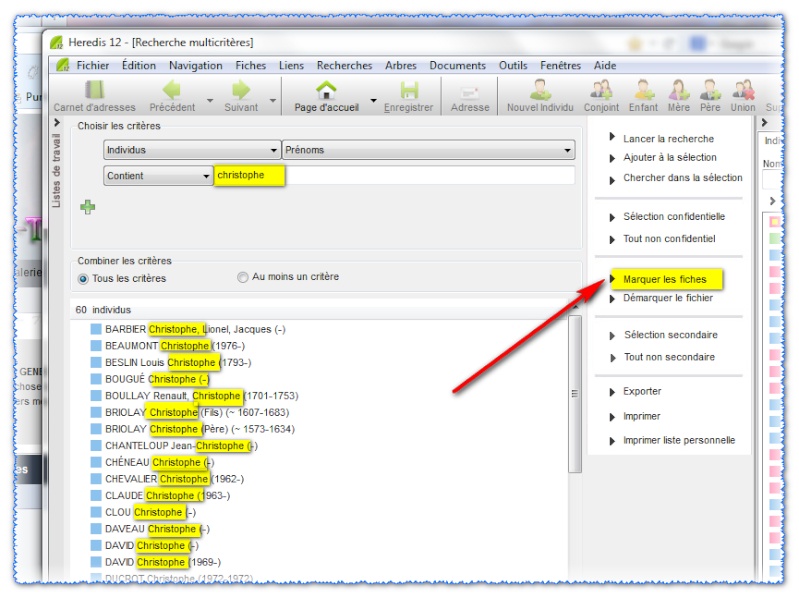Click Sélection secondaire

671,335
